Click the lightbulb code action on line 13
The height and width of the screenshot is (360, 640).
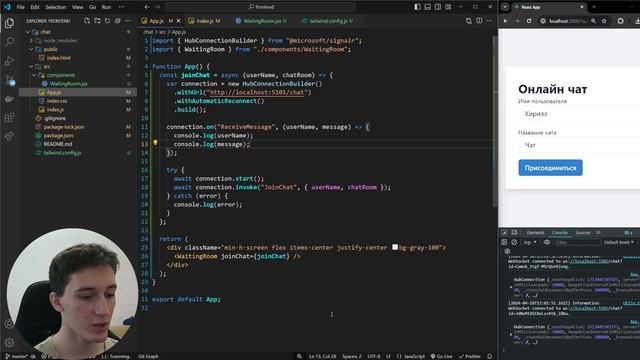[155, 142]
